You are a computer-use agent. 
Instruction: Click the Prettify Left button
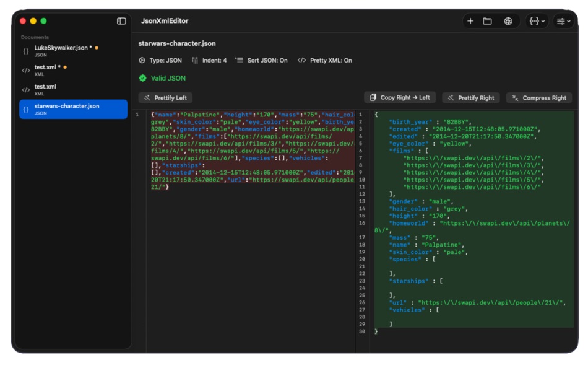(x=165, y=97)
